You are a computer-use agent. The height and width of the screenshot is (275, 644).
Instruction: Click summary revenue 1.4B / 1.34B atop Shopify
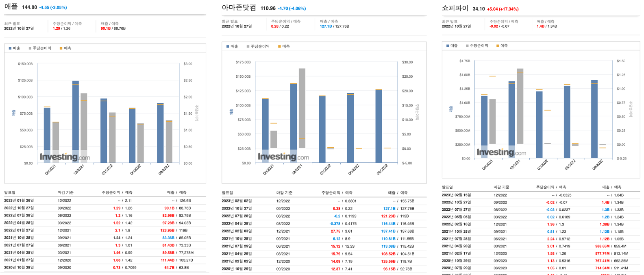click(547, 26)
